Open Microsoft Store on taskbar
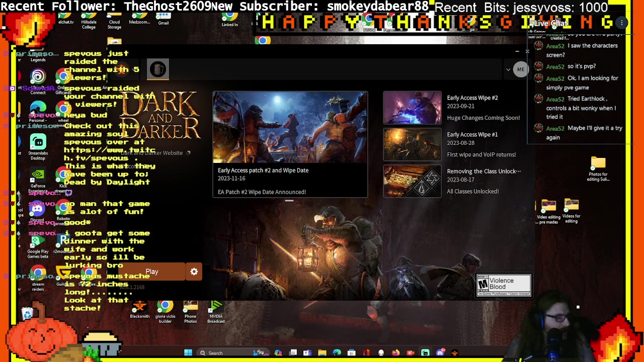644x362 pixels. 351,353
